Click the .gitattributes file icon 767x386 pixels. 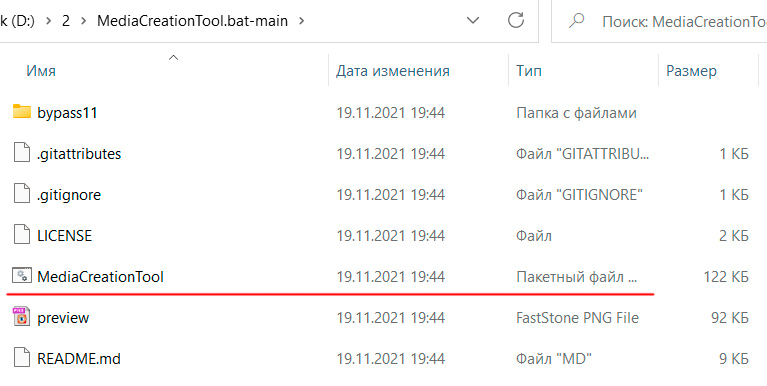pos(22,154)
